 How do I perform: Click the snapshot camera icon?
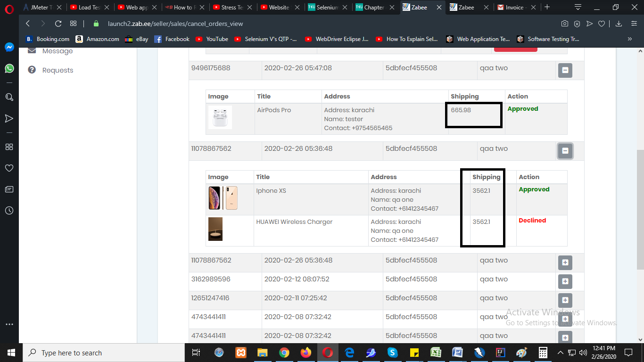pyautogui.click(x=564, y=24)
